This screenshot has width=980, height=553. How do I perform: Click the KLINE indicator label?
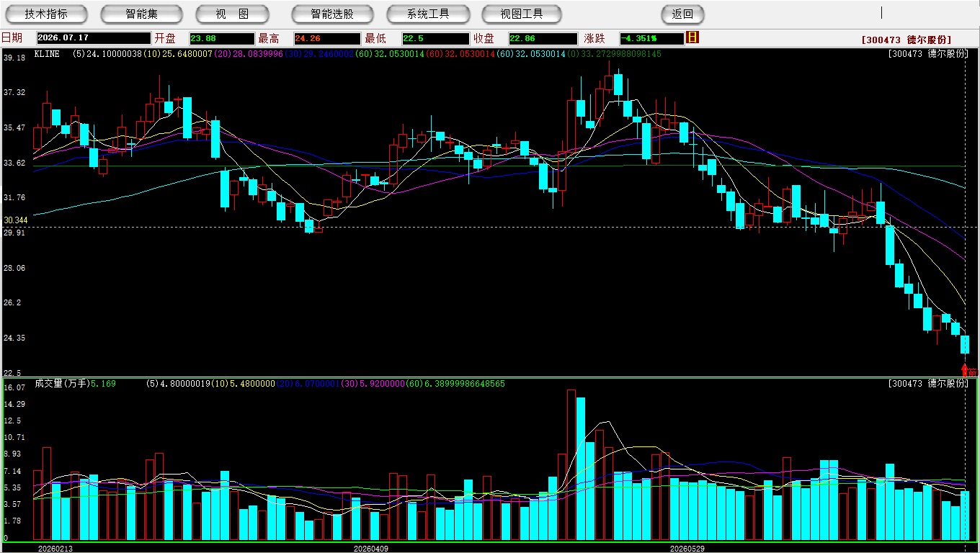[x=47, y=54]
